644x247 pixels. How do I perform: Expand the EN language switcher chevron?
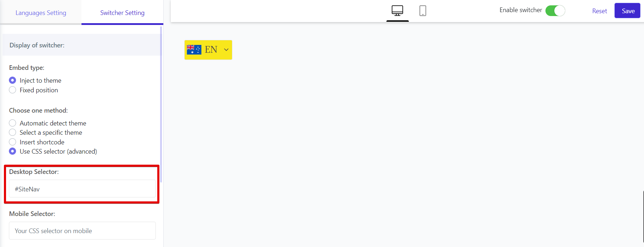226,50
